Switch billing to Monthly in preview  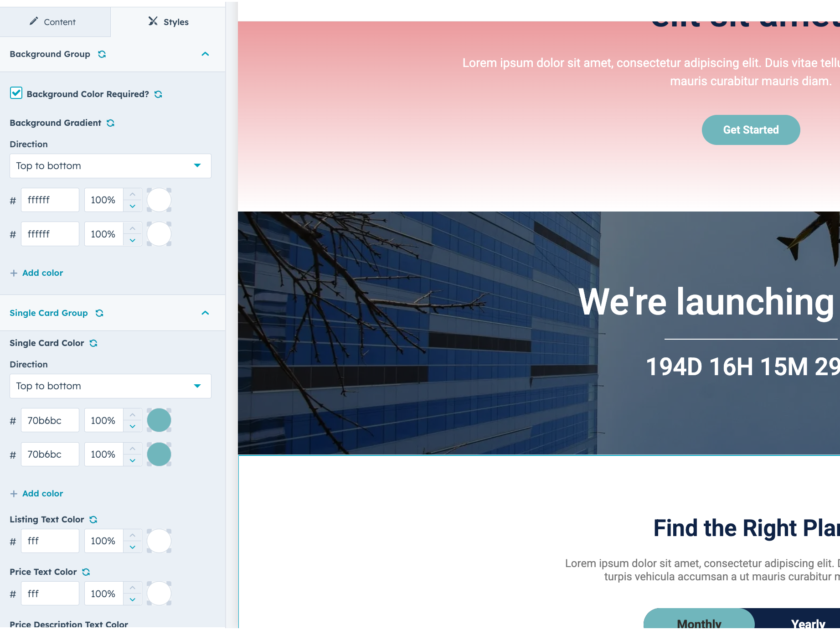(699, 623)
